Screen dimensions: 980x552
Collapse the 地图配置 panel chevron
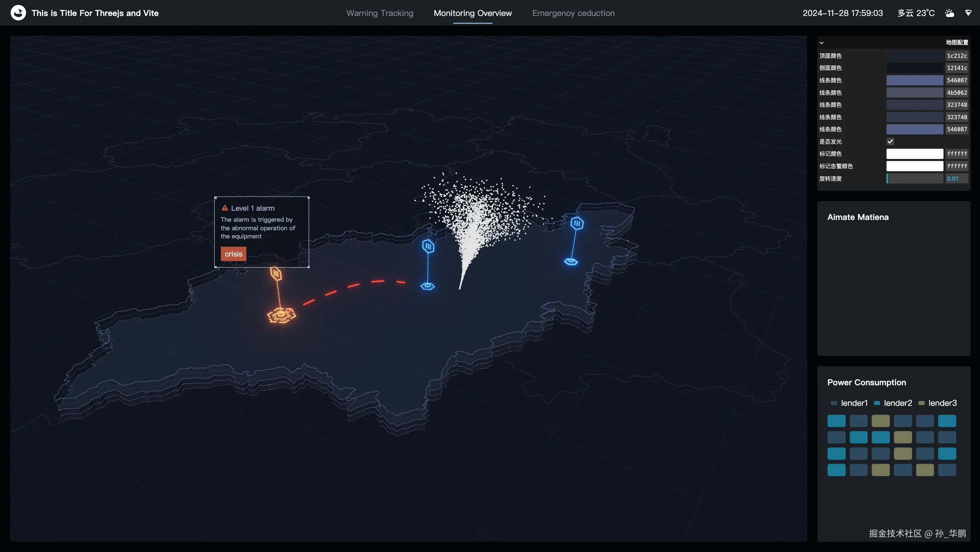click(x=822, y=43)
